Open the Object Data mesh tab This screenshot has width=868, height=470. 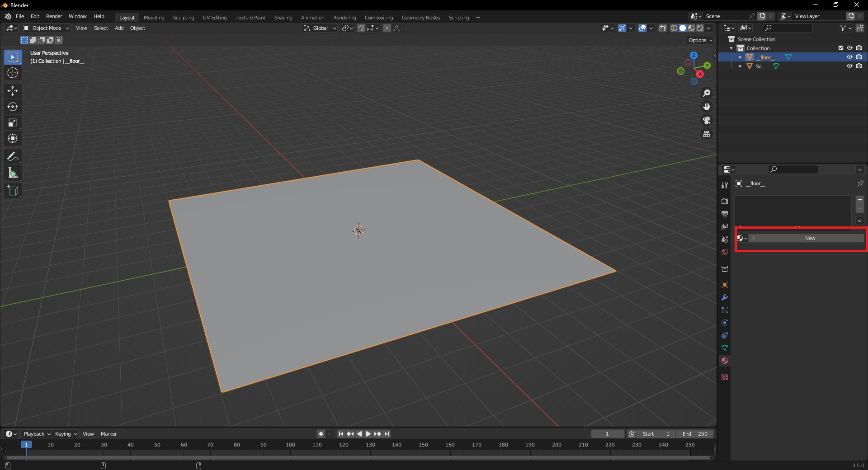tap(725, 348)
